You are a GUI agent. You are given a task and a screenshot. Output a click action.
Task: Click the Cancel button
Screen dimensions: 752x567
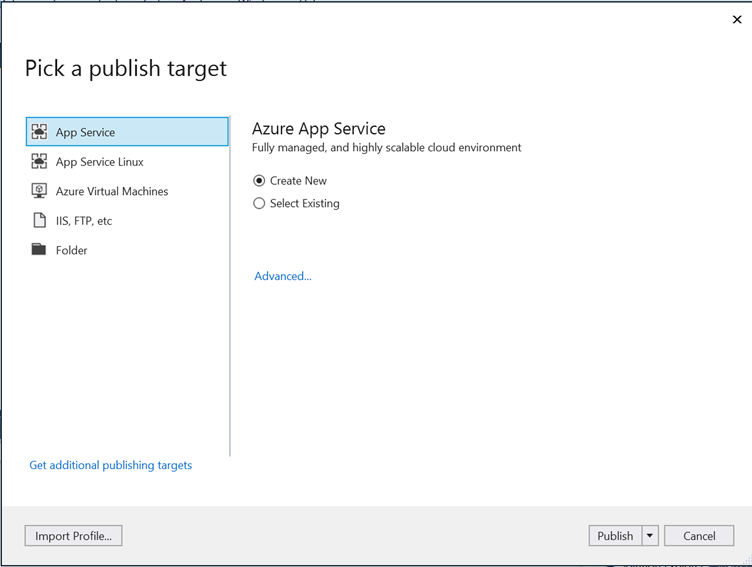coord(699,536)
